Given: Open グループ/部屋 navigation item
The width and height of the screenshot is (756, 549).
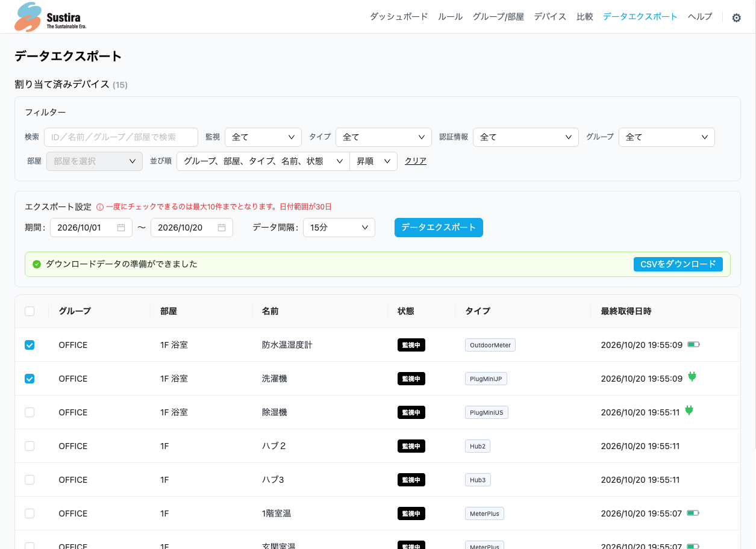Looking at the screenshot, I should [498, 17].
